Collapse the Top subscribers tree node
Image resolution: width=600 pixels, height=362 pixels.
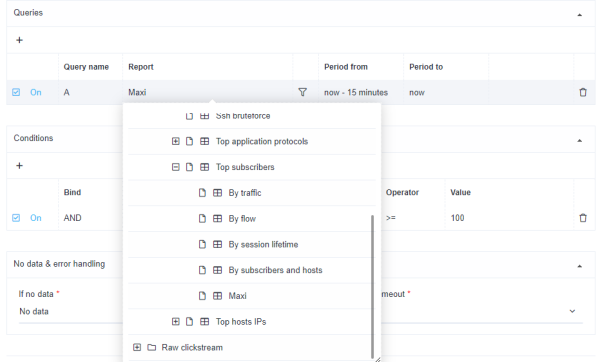[176, 167]
